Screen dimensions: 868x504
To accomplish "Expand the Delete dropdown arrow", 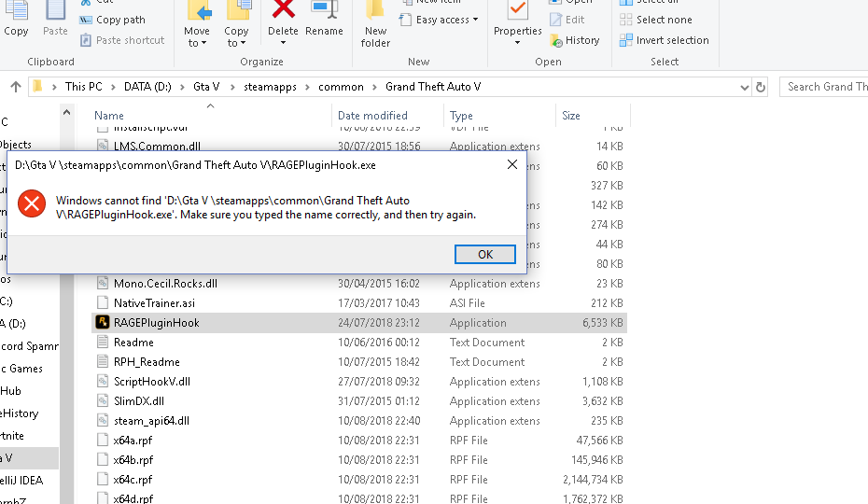I will click(283, 43).
